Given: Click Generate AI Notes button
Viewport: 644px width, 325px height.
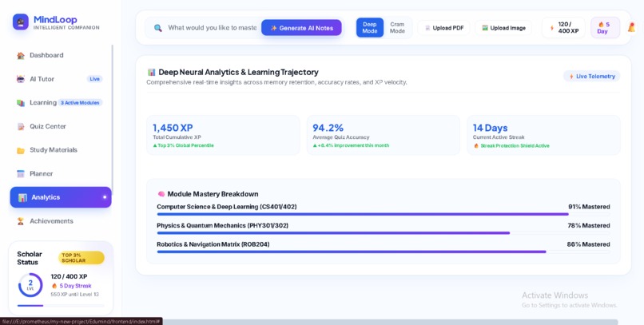Looking at the screenshot, I should (x=301, y=28).
